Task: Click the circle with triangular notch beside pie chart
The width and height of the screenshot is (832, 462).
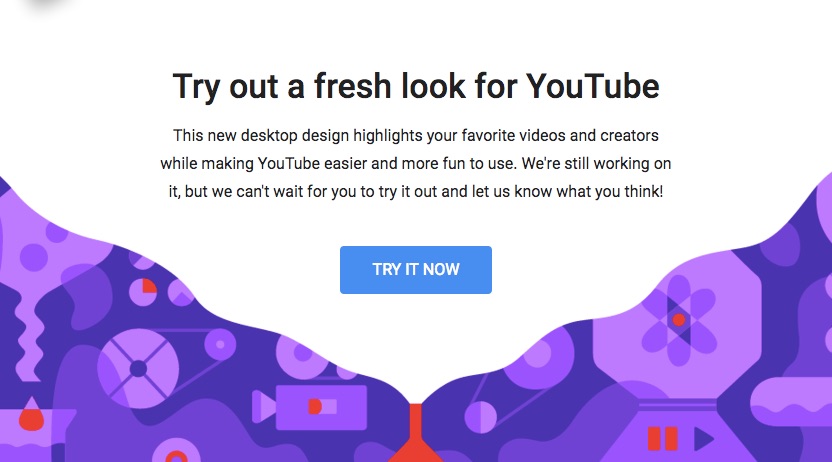Action: (181, 293)
